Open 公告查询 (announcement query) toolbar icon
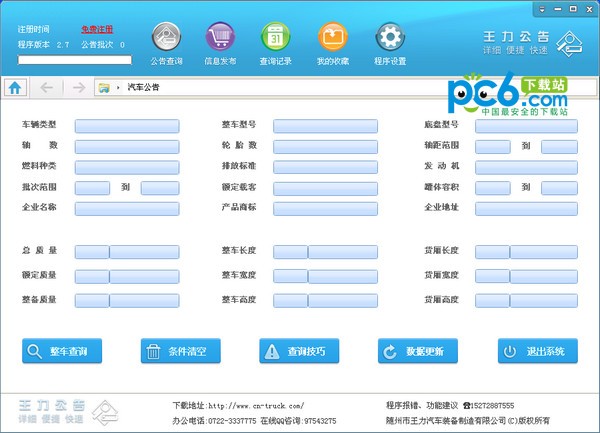600x433 pixels. (x=166, y=38)
